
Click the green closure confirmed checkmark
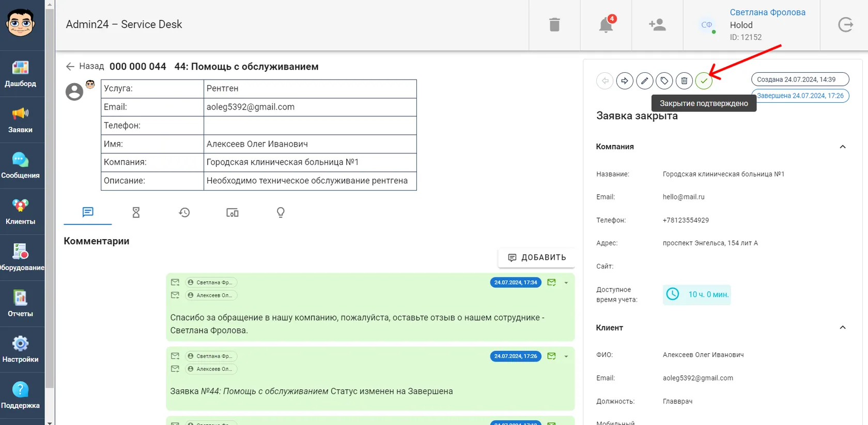click(x=704, y=81)
